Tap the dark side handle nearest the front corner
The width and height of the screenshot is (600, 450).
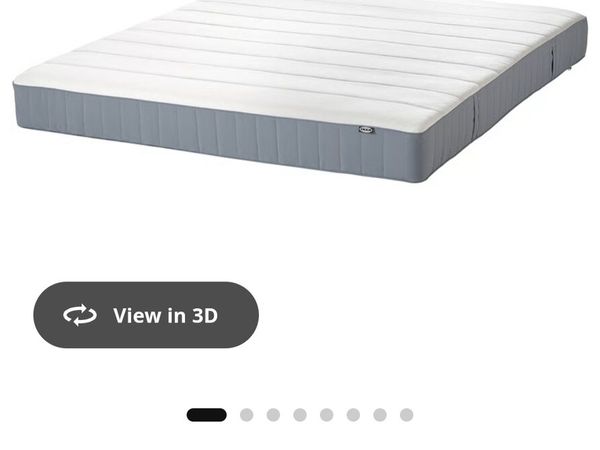click(x=476, y=116)
